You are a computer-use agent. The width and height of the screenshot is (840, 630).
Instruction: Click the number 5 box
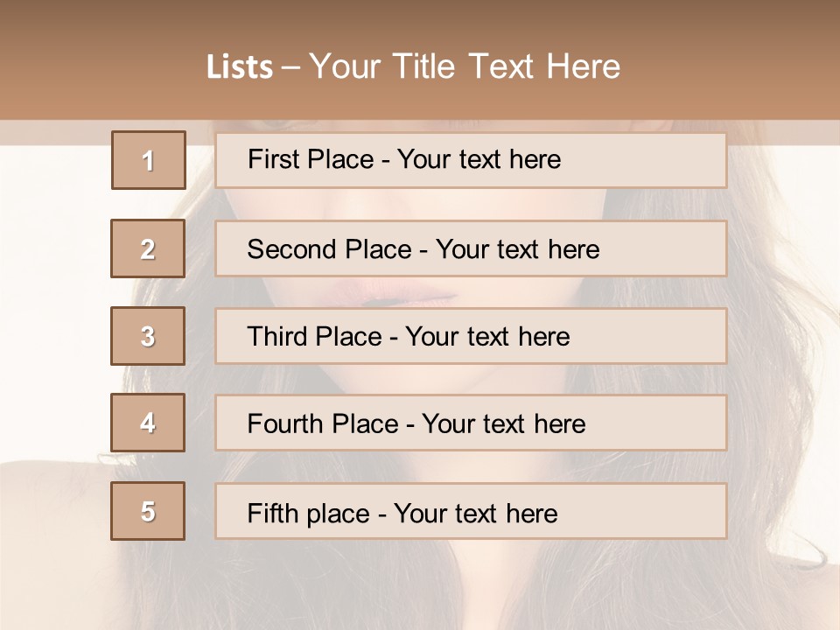pos(148,511)
